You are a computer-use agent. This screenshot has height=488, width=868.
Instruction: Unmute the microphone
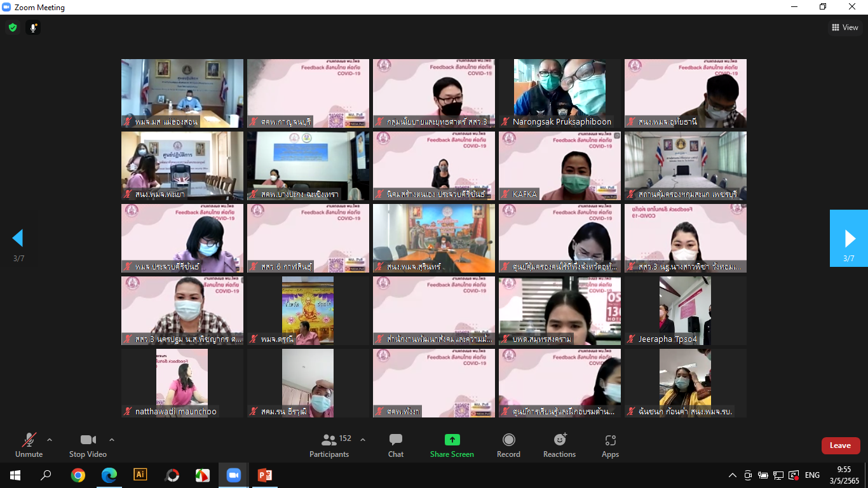point(29,445)
